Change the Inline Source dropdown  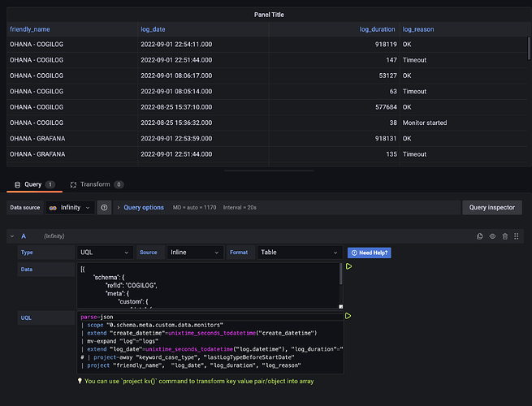[x=193, y=253]
